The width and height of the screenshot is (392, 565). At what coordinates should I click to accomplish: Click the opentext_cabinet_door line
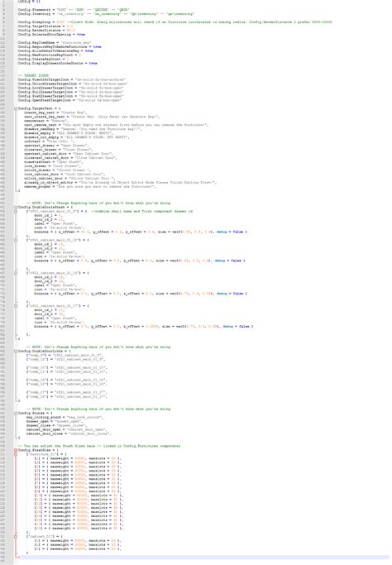[x=69, y=154]
